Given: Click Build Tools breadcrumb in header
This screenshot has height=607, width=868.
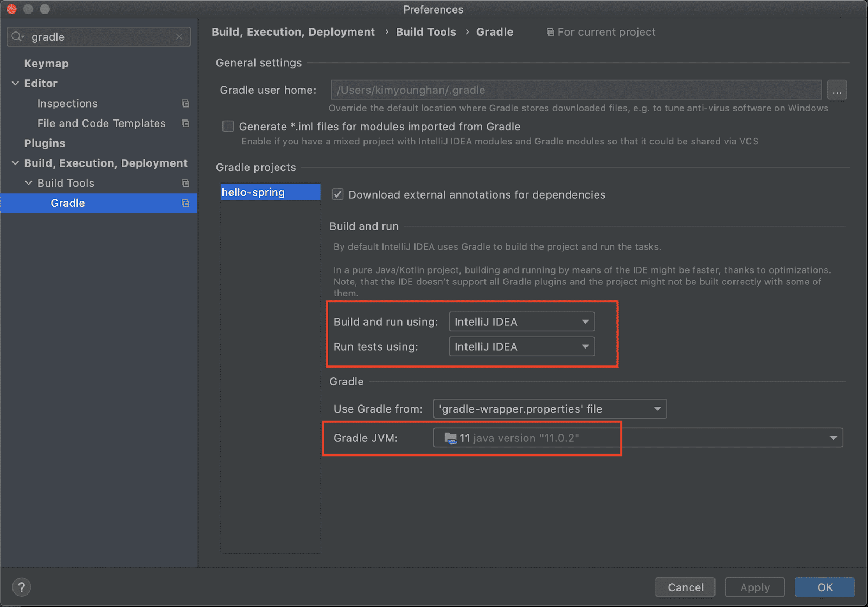Looking at the screenshot, I should [x=426, y=32].
